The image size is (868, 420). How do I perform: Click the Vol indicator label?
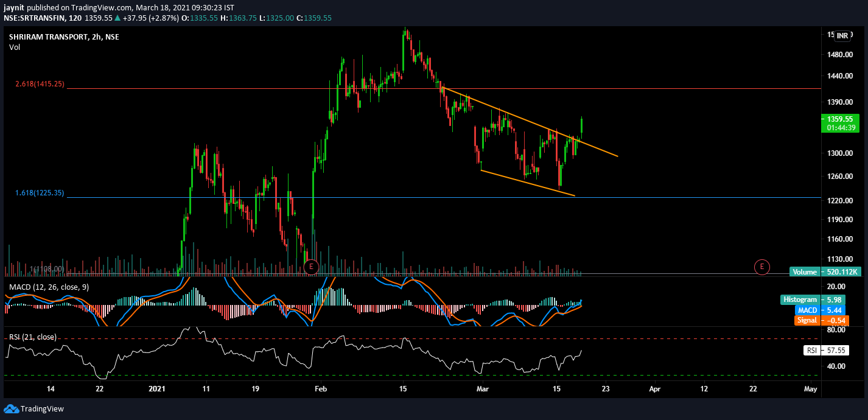pos(15,47)
